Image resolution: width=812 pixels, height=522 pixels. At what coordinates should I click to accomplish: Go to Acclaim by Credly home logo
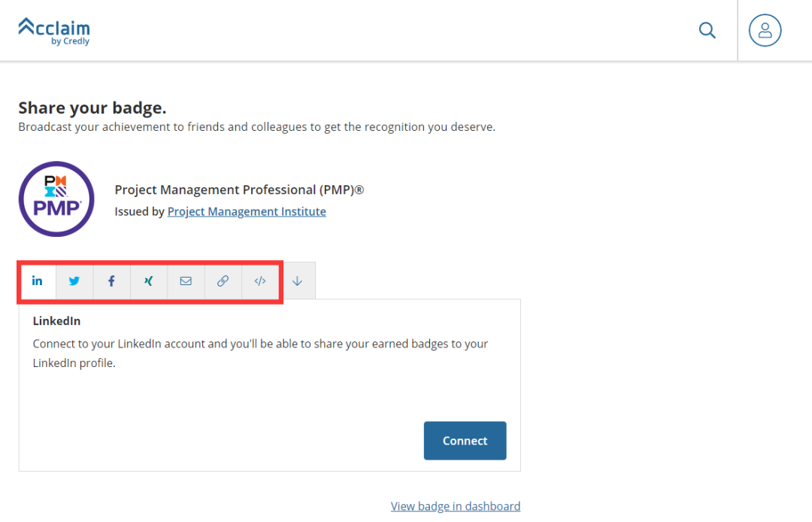coord(54,31)
